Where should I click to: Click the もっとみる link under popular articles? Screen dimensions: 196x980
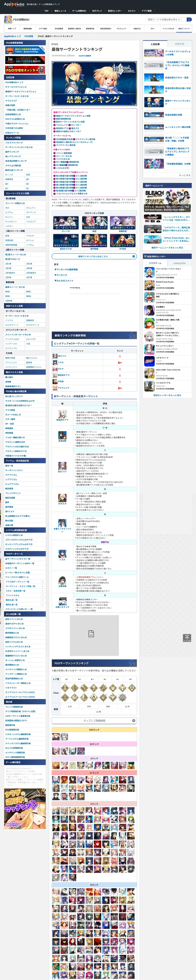coord(185,175)
